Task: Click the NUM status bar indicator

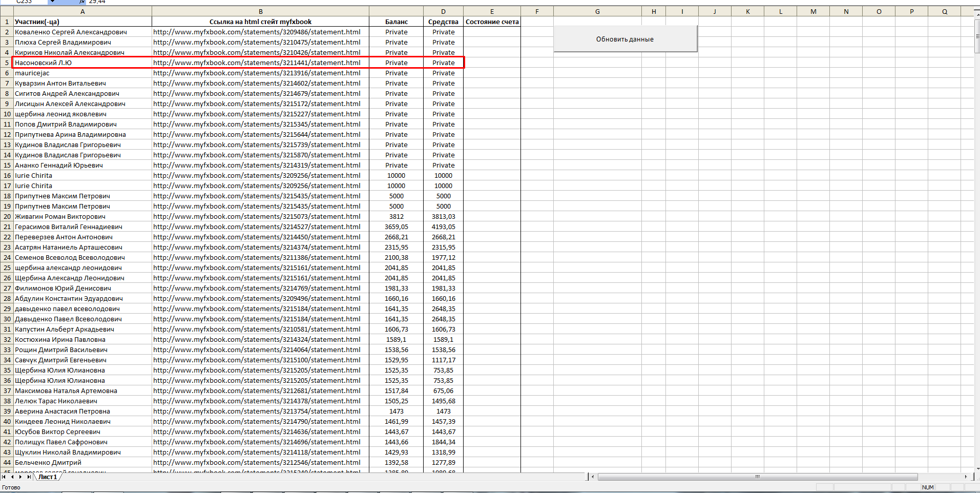Action: 928,487
